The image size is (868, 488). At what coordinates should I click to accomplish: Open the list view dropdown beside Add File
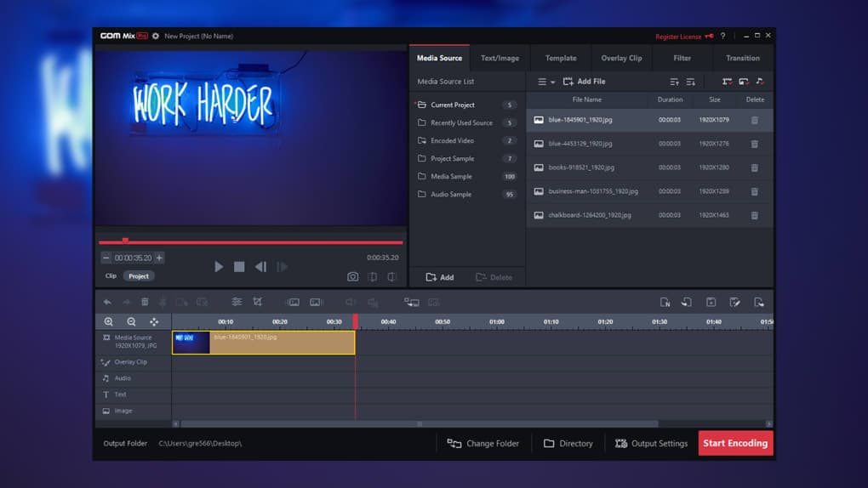[x=545, y=82]
